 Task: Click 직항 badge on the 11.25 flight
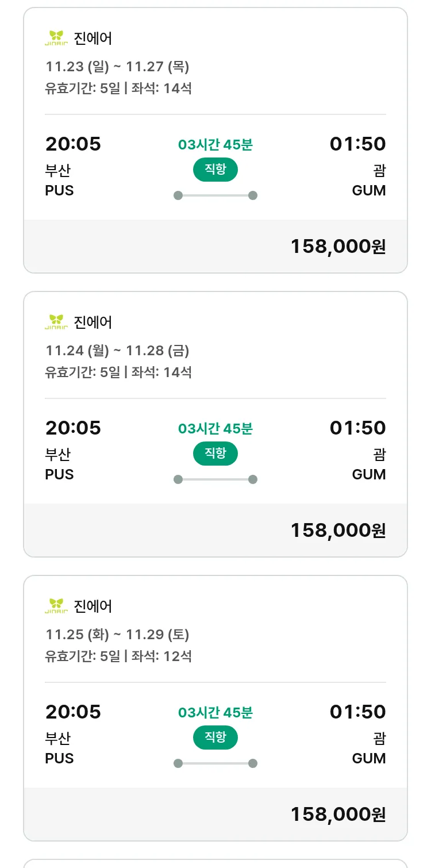coord(215,738)
